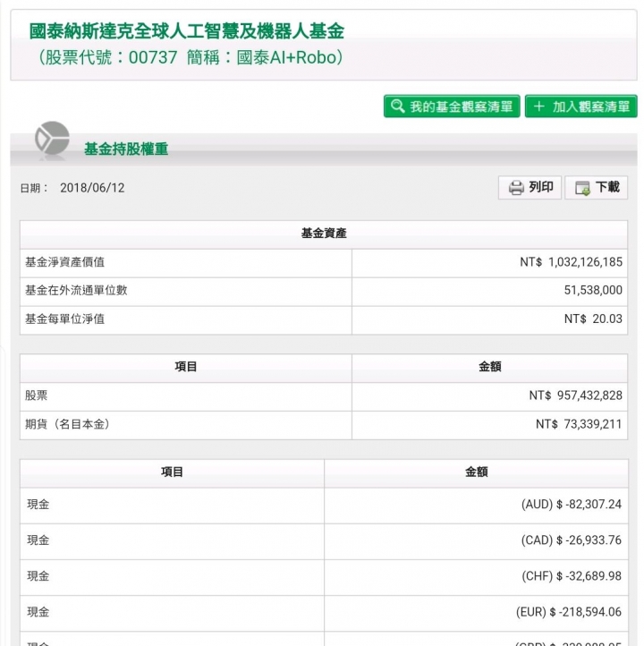Click 金額 header above the stock amount
Image resolution: width=644 pixels, height=646 pixels.
tap(489, 367)
